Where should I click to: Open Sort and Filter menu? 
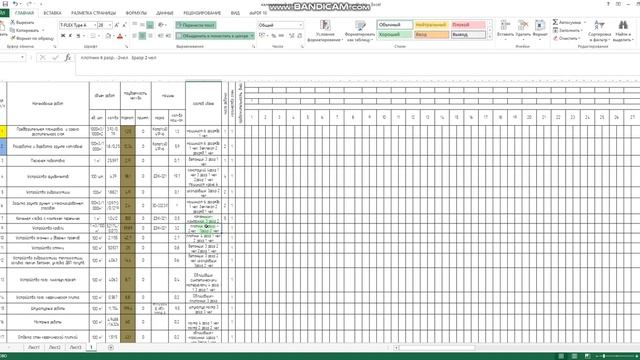(600, 31)
